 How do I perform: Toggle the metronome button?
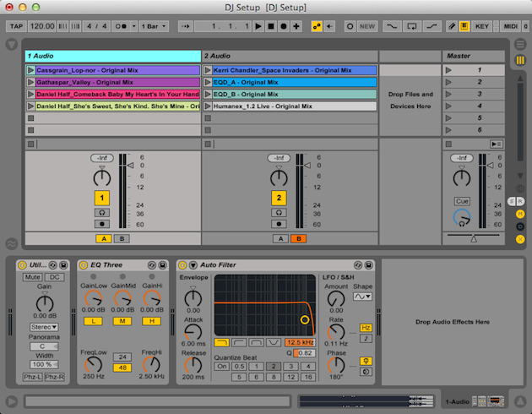click(x=121, y=26)
